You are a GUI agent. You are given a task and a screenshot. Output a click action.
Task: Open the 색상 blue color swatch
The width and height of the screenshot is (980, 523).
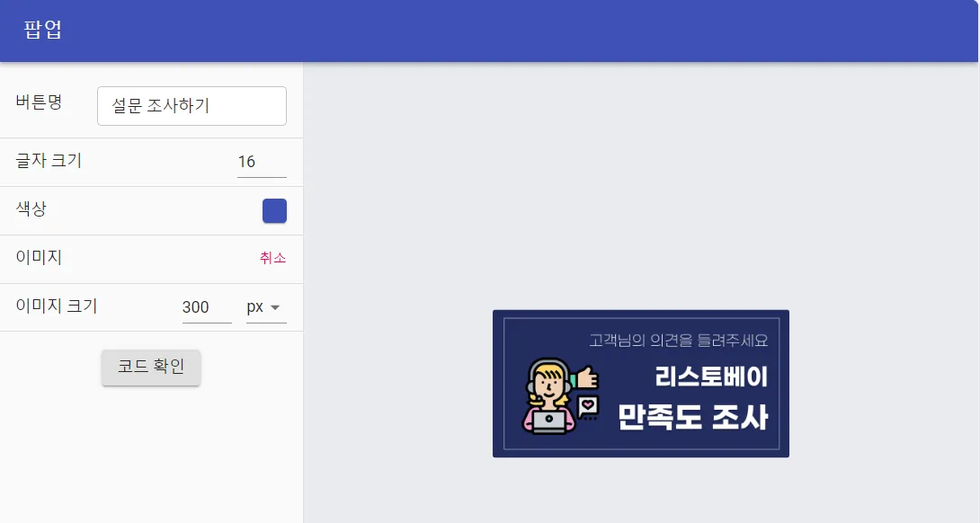pyautogui.click(x=274, y=210)
